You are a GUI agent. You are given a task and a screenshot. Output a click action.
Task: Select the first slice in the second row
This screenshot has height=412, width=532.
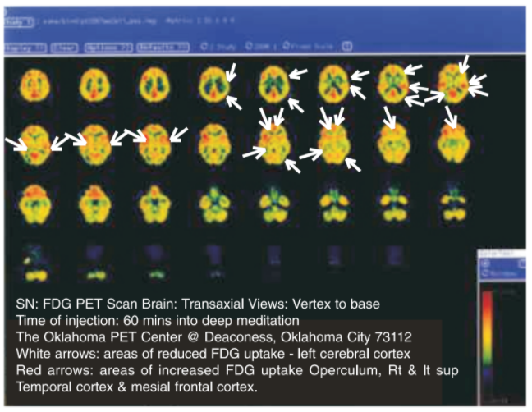tap(35, 145)
